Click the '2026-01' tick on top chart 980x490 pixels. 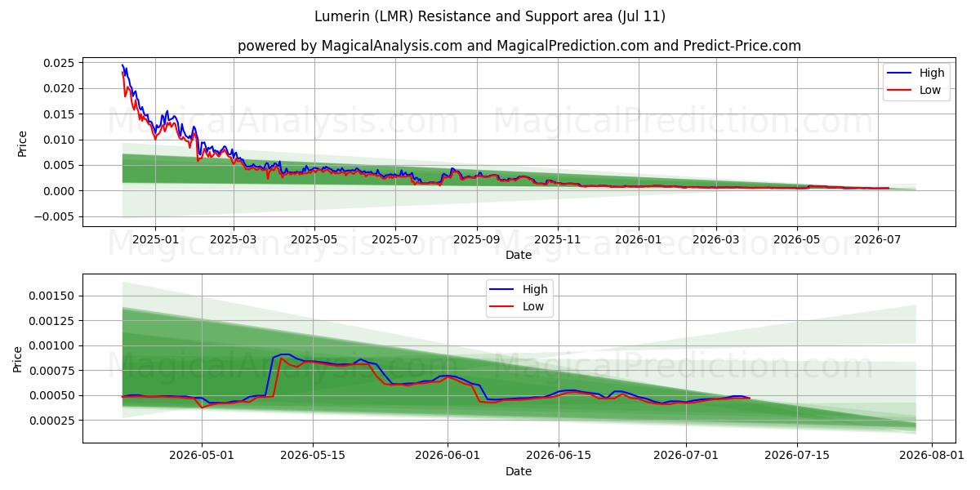point(639,239)
